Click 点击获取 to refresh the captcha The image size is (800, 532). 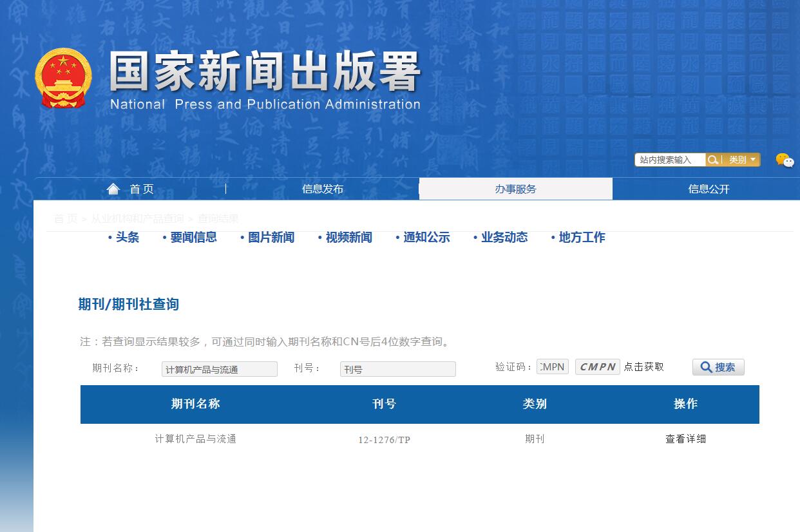tap(644, 366)
